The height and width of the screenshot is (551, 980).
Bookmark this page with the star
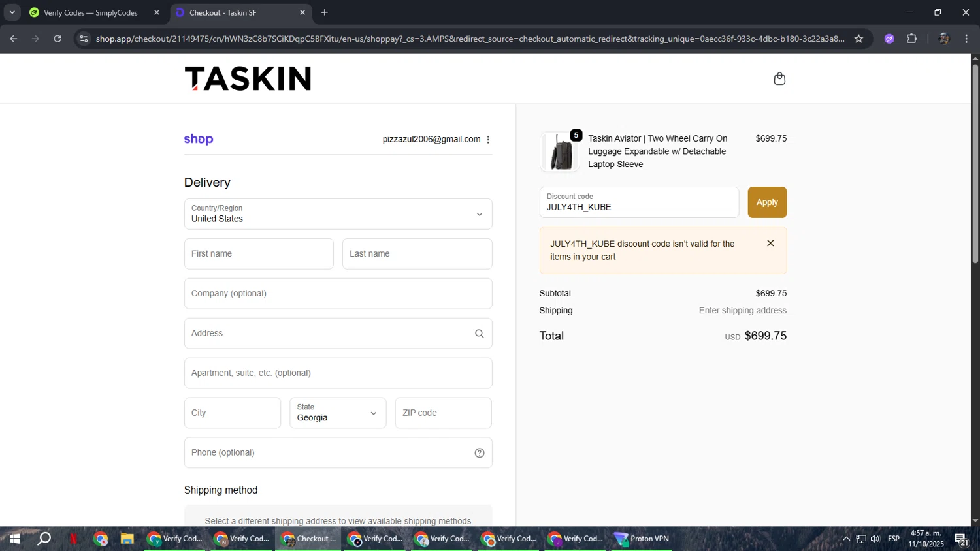click(x=858, y=39)
